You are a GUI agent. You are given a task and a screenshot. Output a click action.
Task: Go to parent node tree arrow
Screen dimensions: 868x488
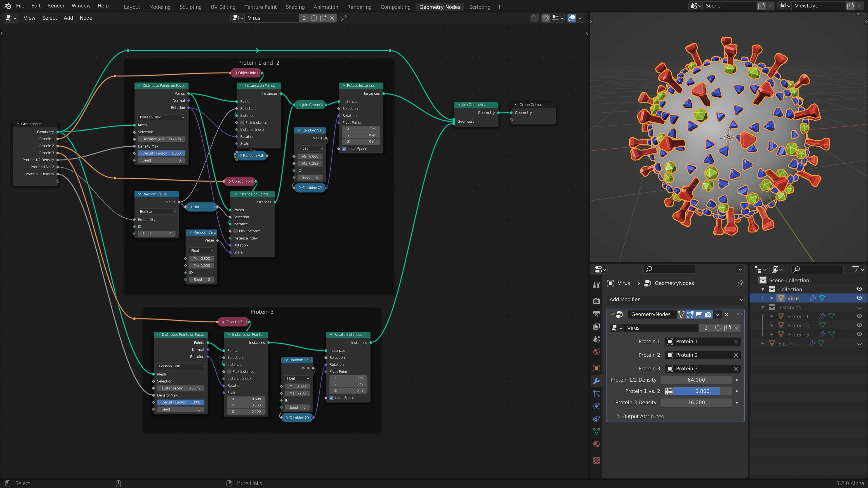[x=534, y=18]
